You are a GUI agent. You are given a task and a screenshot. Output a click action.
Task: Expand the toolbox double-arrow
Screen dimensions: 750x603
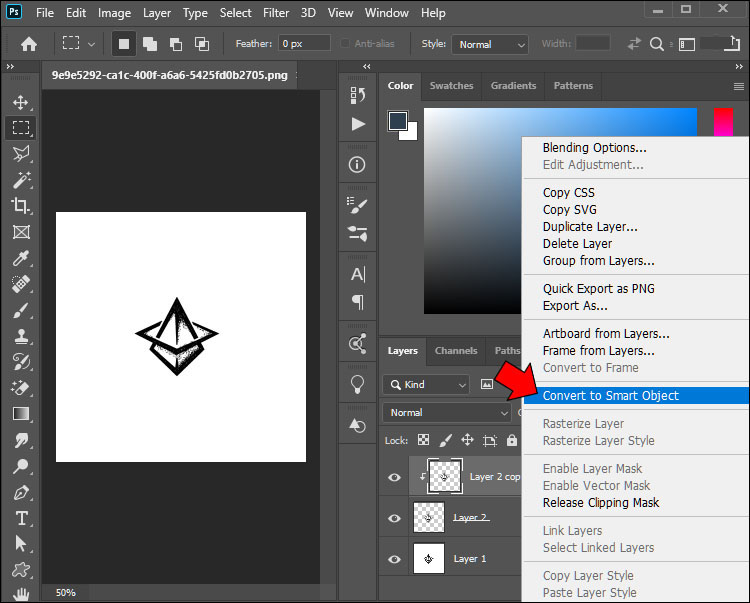pos(10,66)
